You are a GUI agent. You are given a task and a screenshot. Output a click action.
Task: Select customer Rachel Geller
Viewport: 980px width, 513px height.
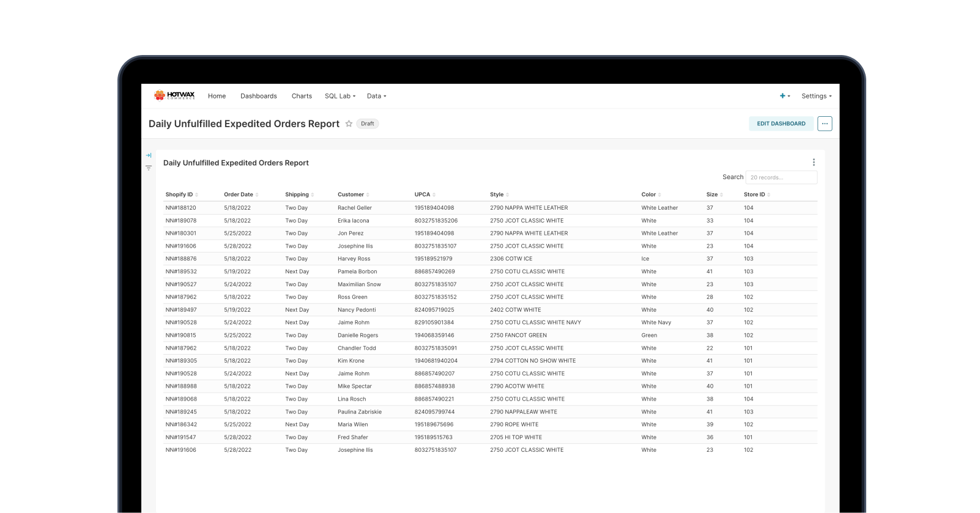pyautogui.click(x=355, y=208)
